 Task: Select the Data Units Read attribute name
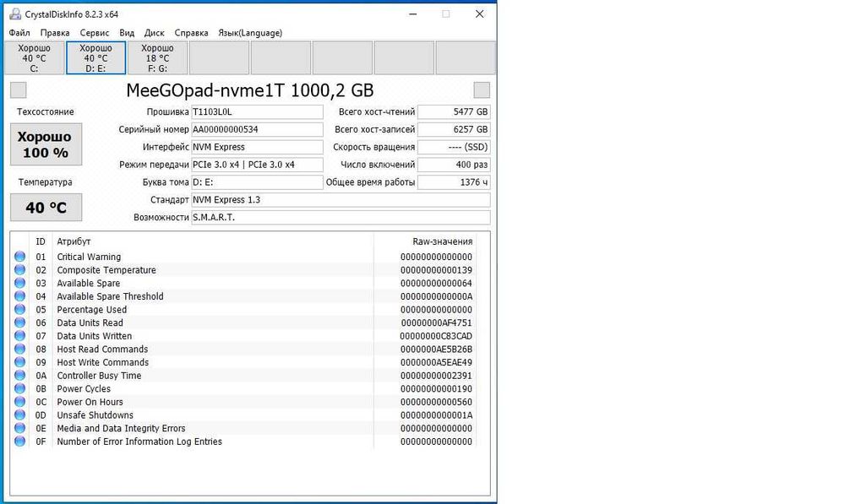tap(90, 322)
